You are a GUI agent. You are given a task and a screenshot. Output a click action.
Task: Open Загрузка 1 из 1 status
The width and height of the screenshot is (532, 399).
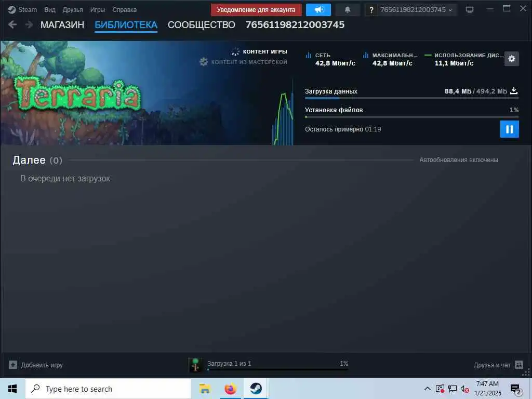(x=229, y=363)
